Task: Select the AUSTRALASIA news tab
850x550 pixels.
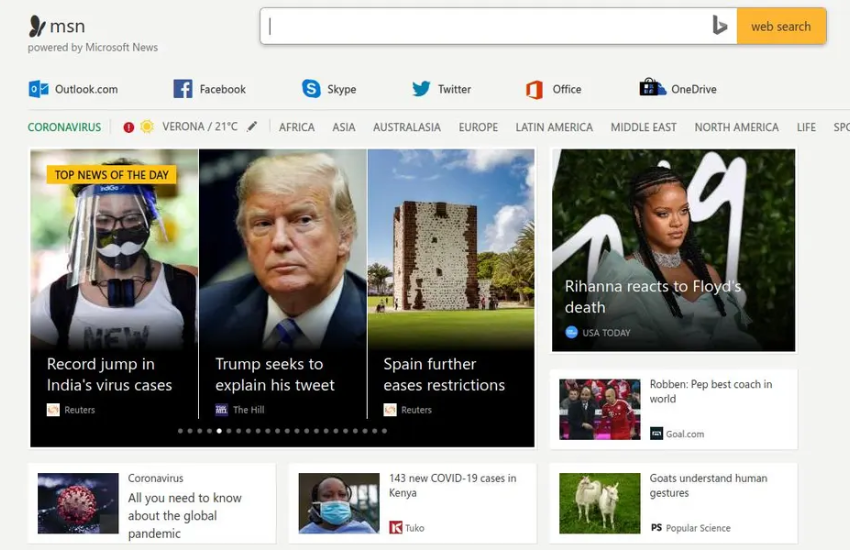Action: tap(407, 127)
